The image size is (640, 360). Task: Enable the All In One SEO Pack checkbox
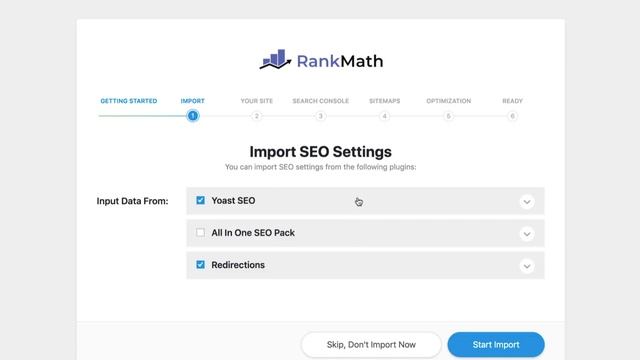200,233
